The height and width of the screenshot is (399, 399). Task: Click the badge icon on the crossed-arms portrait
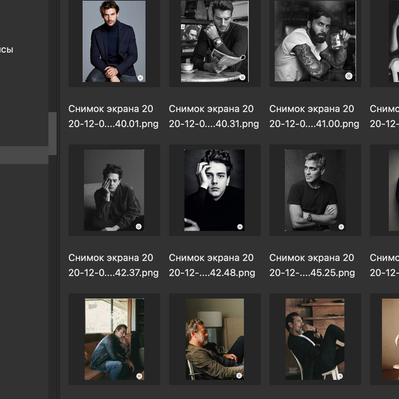pyautogui.click(x=341, y=227)
